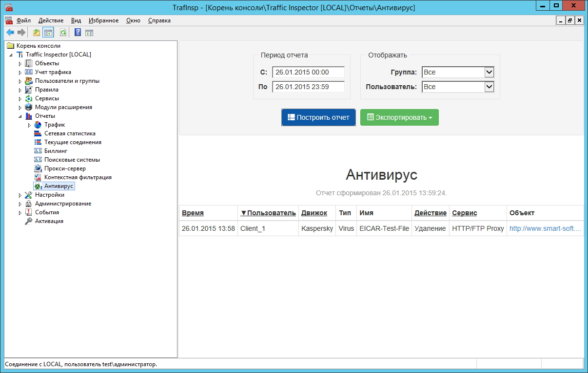
Task: Expand the Учет трафика node
Action: pos(20,72)
